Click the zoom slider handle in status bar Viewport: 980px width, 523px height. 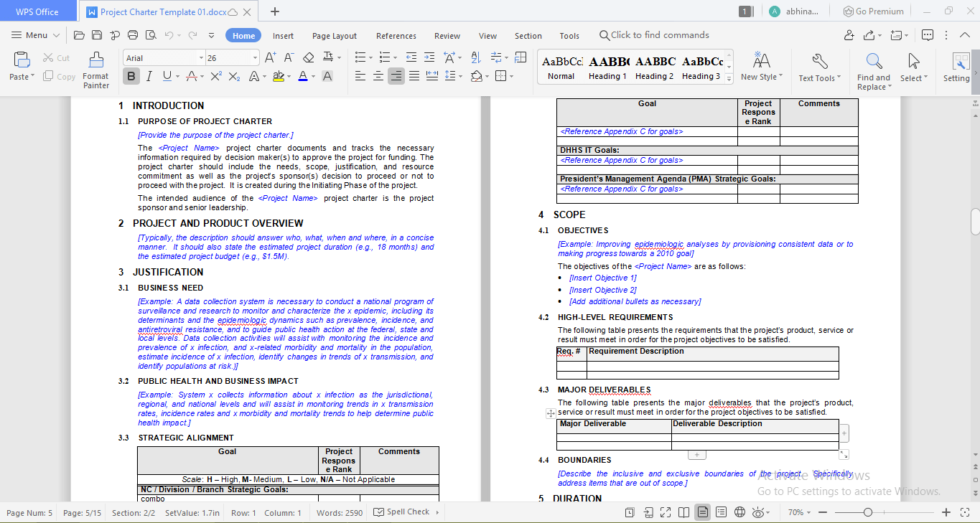click(x=868, y=512)
